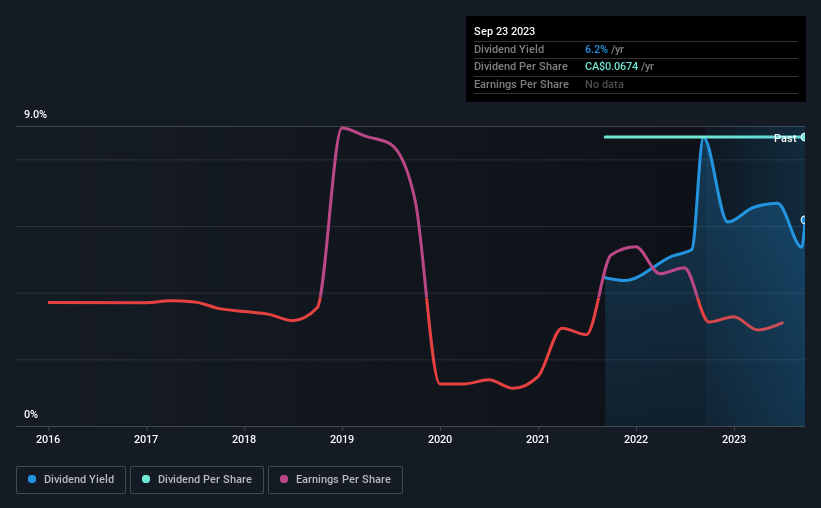Select the 2017 x-axis label
Image resolution: width=821 pixels, height=508 pixels.
coord(146,439)
